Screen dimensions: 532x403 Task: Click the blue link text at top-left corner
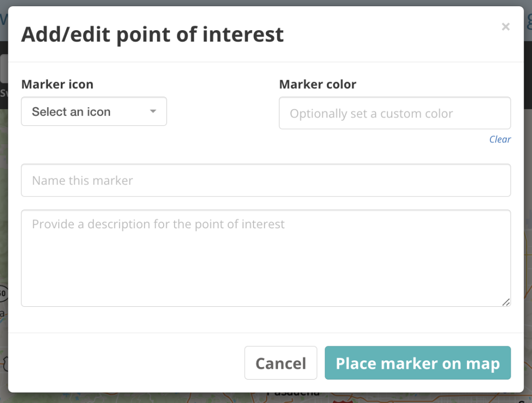[x=4, y=19]
